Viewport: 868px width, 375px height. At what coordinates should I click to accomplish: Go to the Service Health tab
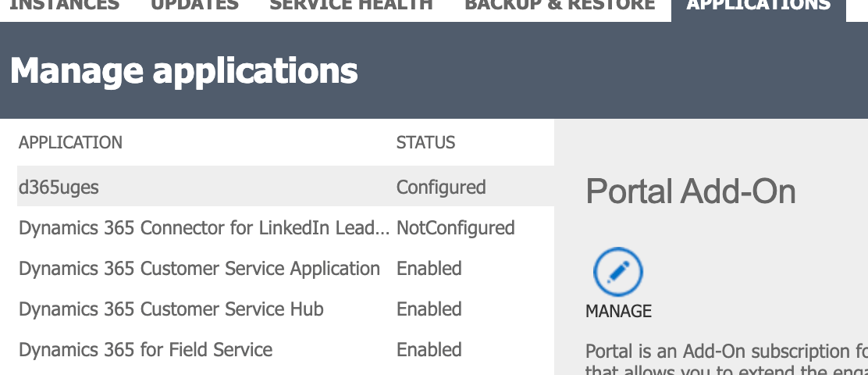351,5
